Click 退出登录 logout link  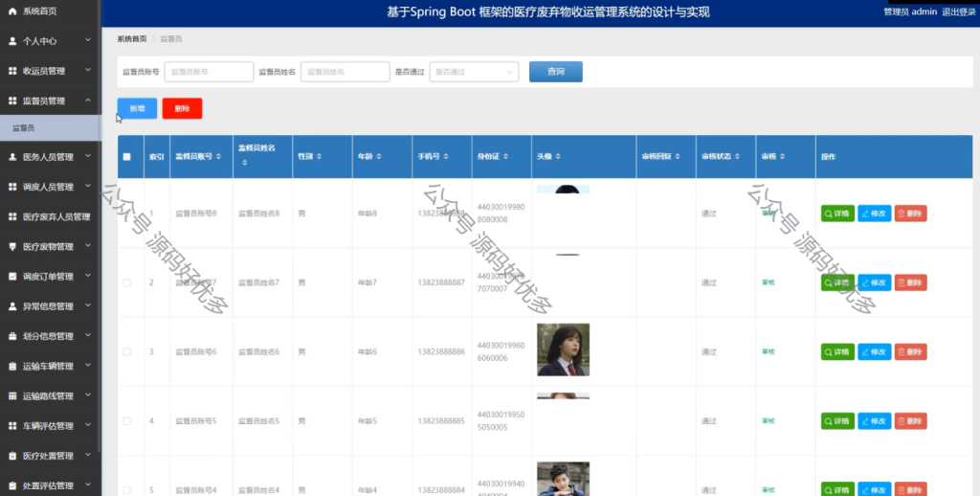click(x=959, y=11)
